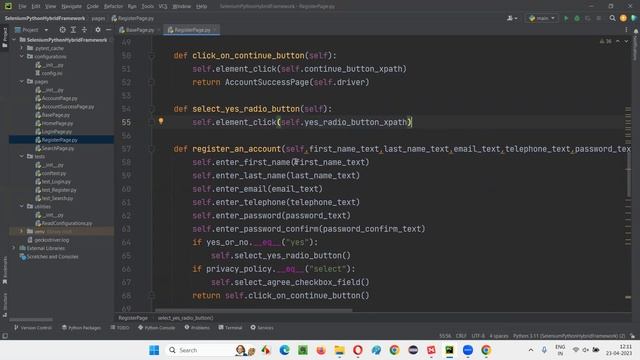Screen dimensions: 640x360
Task: Open the code-with-me user icon
Action: (x=511, y=18)
